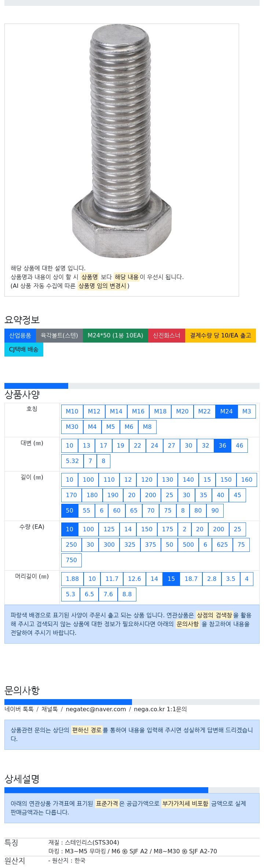The width and height of the screenshot is (264, 868).
Task: Choose the M24 nominal size button
Action: coord(226,411)
